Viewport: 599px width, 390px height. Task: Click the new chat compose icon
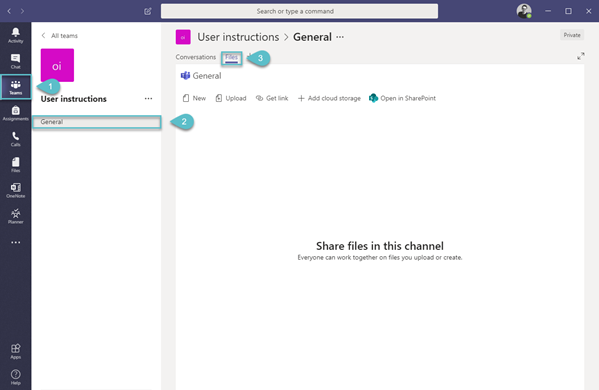148,11
